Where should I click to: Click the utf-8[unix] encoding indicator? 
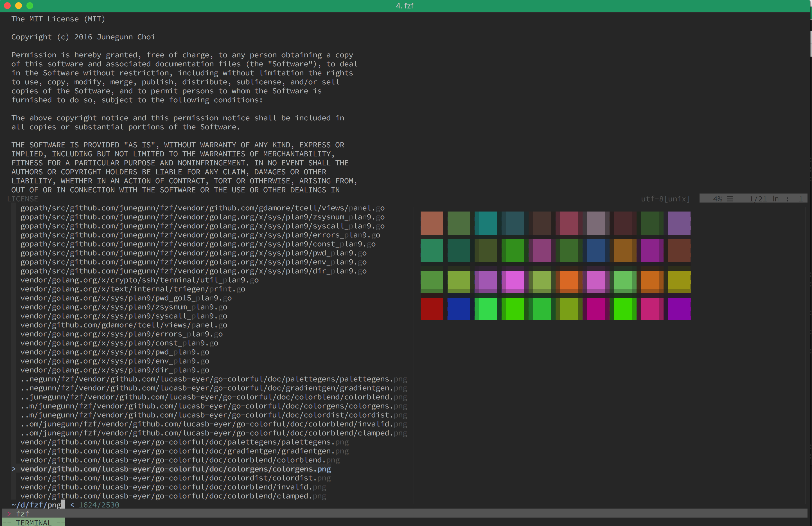[664, 198]
